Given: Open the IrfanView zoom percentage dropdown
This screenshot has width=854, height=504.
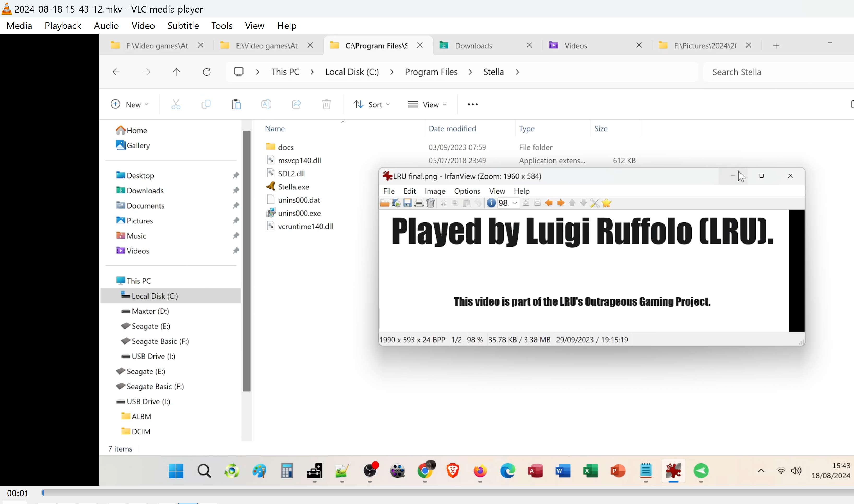Looking at the screenshot, I should coord(514,203).
